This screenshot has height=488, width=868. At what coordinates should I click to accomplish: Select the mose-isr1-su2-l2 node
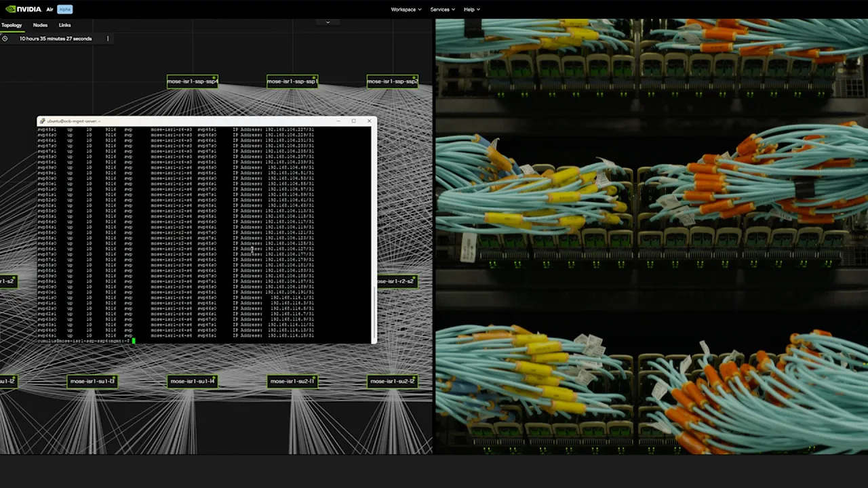[392, 382]
